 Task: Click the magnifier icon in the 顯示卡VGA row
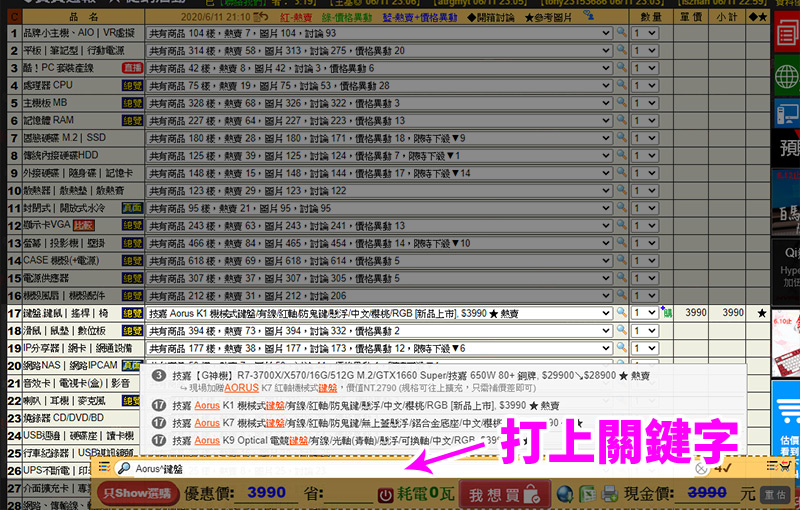click(621, 225)
